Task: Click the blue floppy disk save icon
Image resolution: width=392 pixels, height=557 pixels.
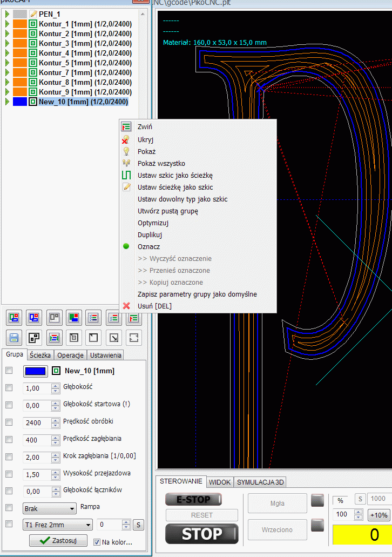Action: [14, 338]
